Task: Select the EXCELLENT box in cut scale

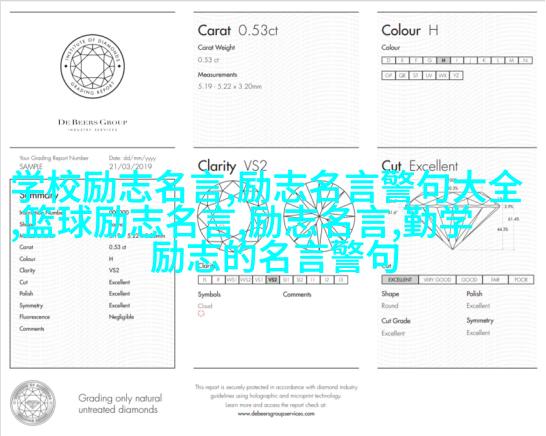Action: pyautogui.click(x=400, y=280)
